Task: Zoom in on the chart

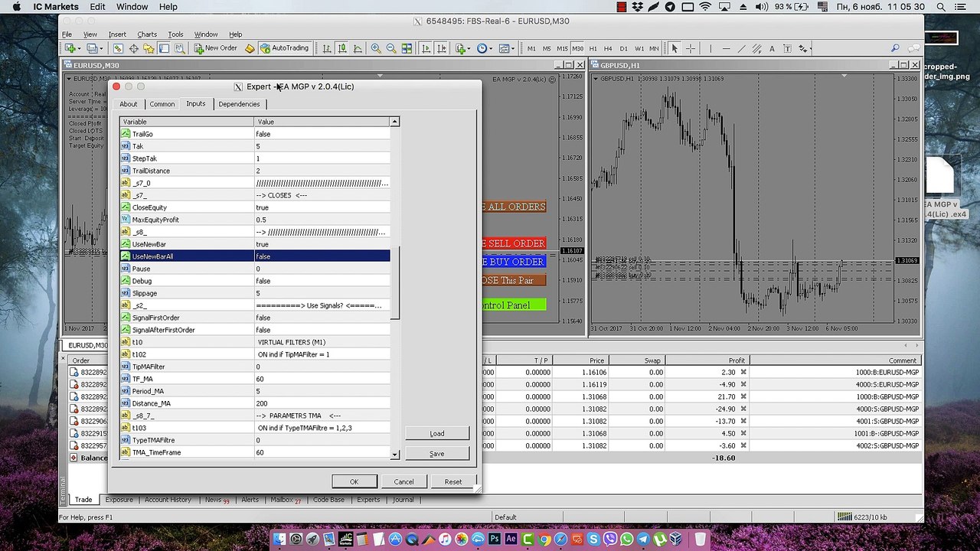Action: tap(376, 48)
